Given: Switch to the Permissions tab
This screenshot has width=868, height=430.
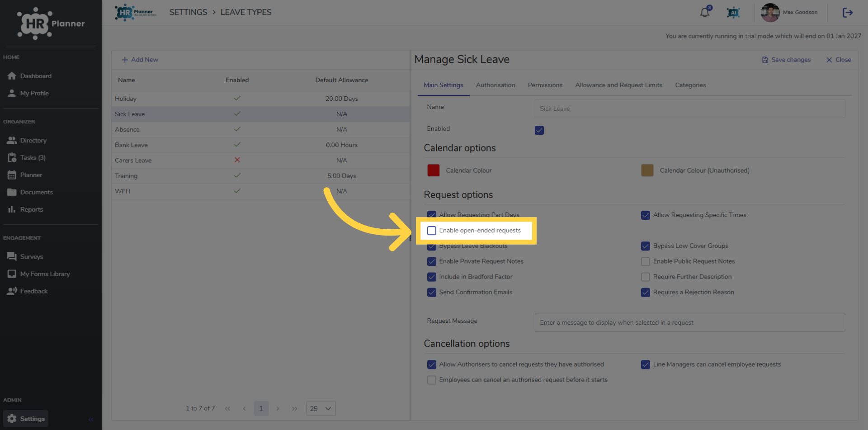Looking at the screenshot, I should (545, 85).
